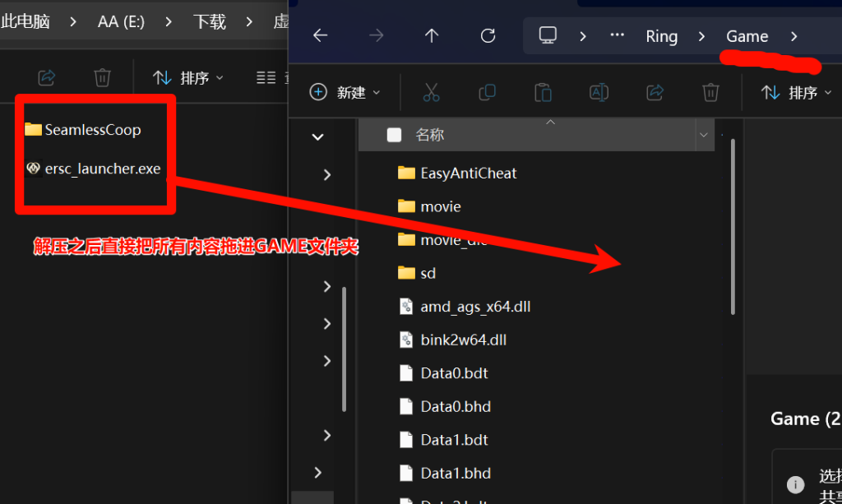
Task: Select ersc_launcher.exe in the left window
Action: (94, 169)
